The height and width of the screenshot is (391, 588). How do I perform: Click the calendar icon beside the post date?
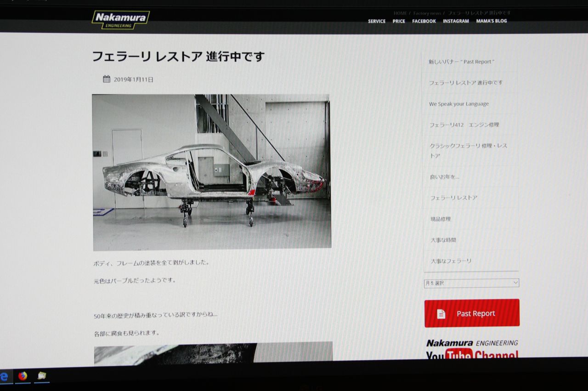107,79
